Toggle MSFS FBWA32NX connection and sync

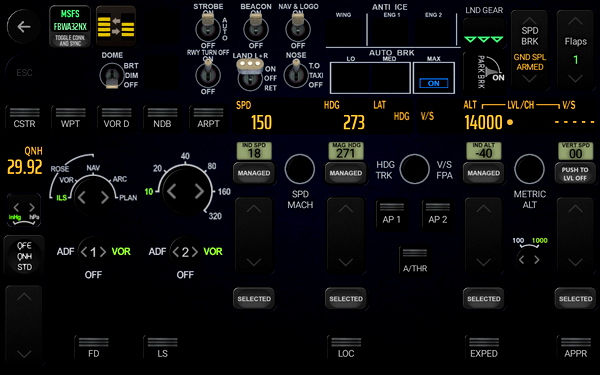point(70,26)
